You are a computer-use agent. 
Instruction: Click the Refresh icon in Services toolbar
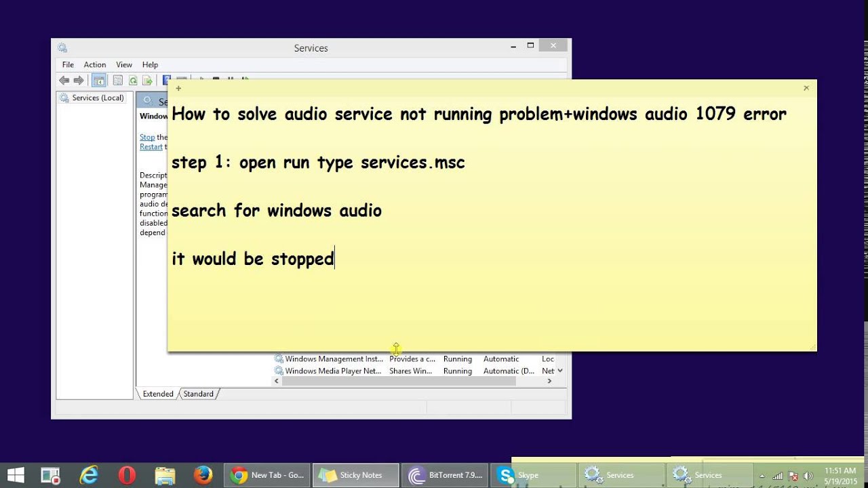133,80
